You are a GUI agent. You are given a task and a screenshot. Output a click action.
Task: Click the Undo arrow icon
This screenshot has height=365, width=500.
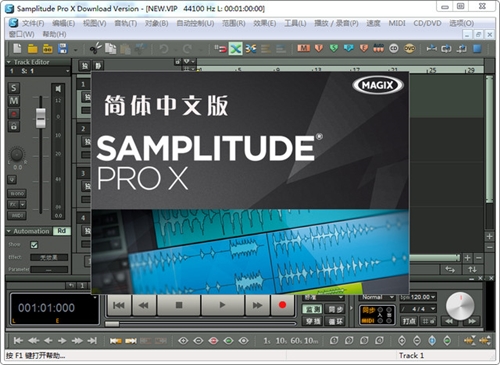tap(164, 49)
